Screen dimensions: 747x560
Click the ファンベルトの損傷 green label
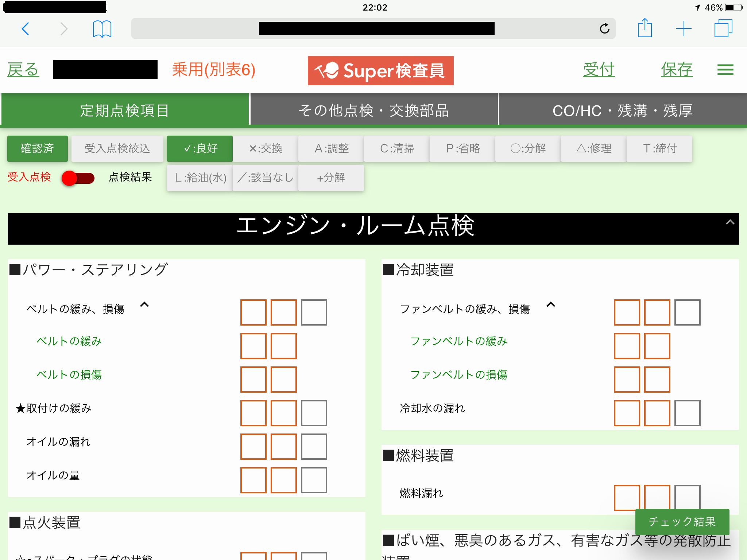point(459,375)
